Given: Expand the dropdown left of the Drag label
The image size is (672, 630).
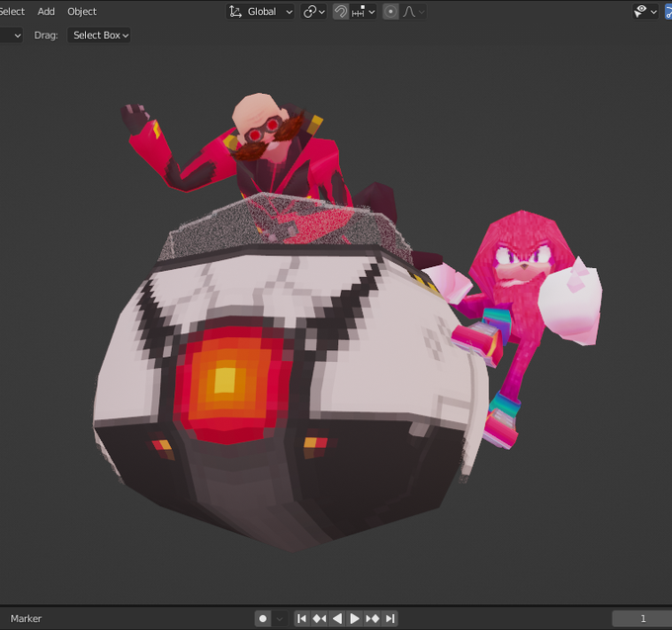Looking at the screenshot, I should click(x=11, y=36).
